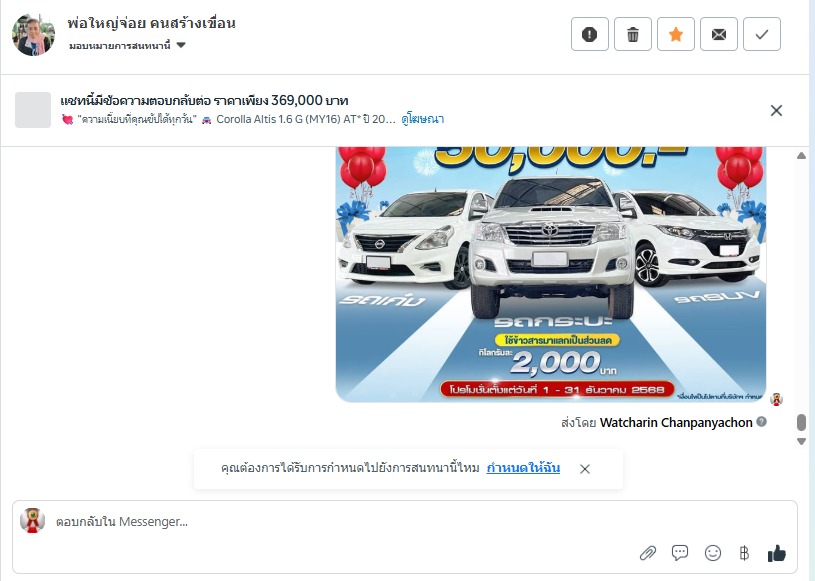Screen dimensions: 815x581
Task: Focus the Messenger reply text field
Action: 343,521
